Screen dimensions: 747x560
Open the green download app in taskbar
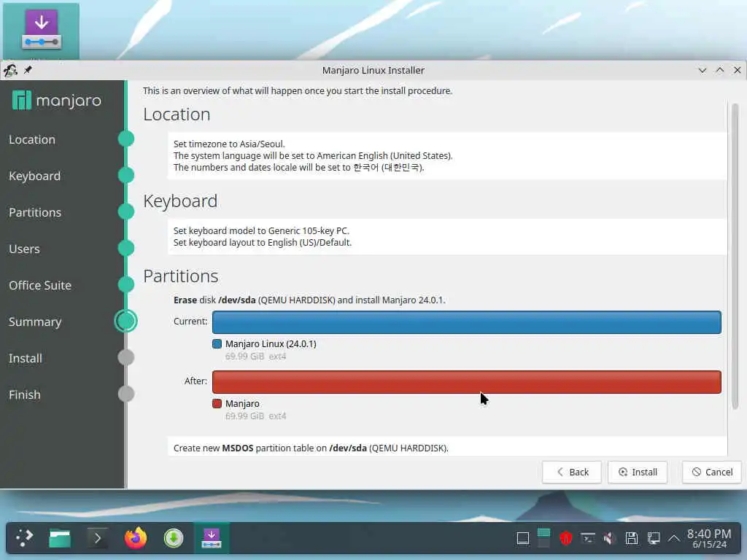(x=174, y=539)
